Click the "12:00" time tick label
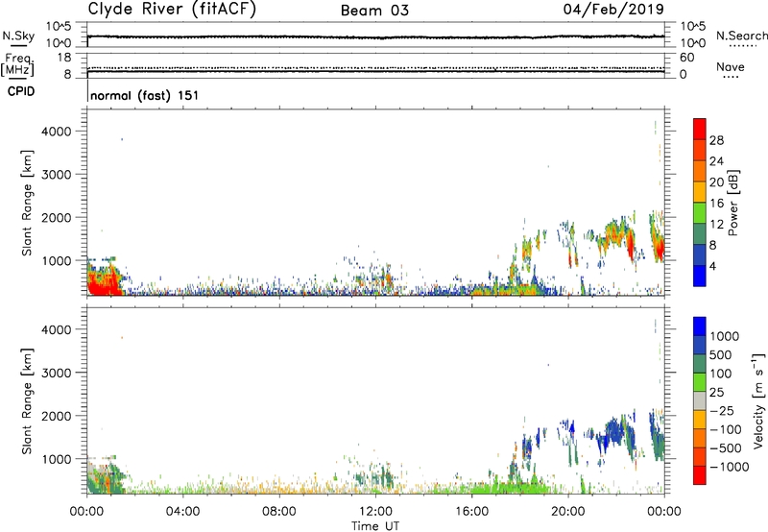Viewport: 768px width, 532px height. tap(375, 512)
